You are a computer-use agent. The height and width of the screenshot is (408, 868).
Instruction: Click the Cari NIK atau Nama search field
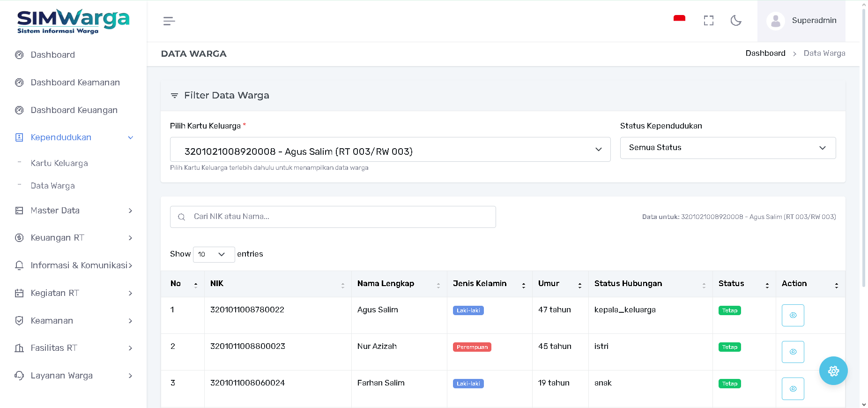click(333, 217)
